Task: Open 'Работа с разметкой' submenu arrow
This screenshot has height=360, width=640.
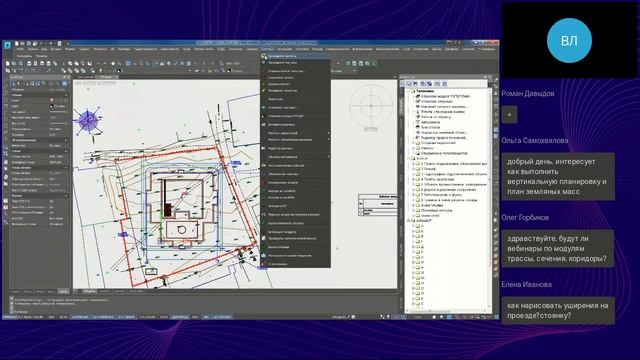Action: [328, 133]
